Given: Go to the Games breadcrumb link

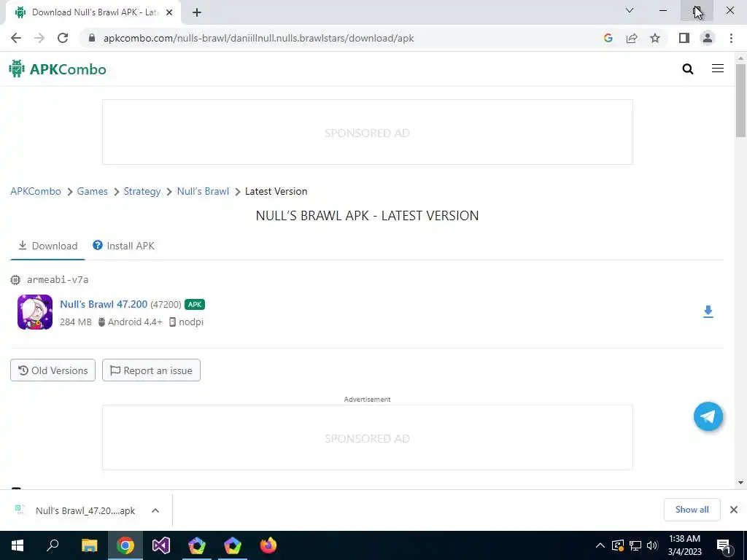Looking at the screenshot, I should tap(93, 192).
